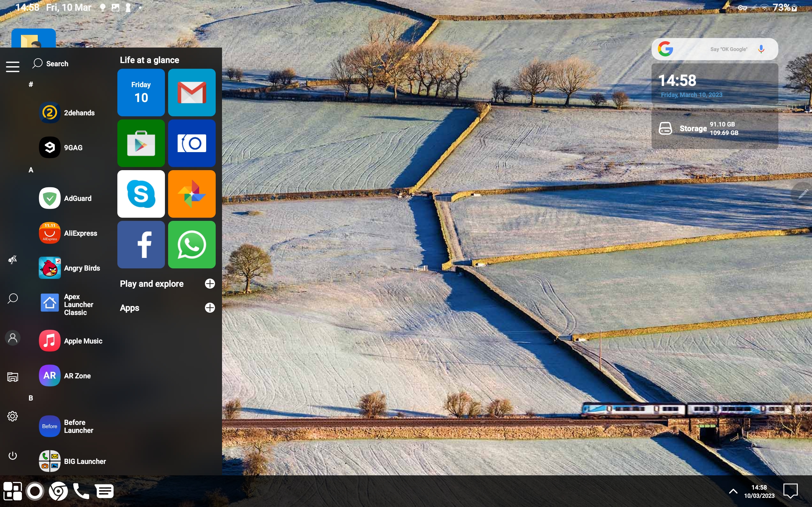The width and height of the screenshot is (812, 507).
Task: Open the Facebook tile
Action: pyautogui.click(x=141, y=244)
